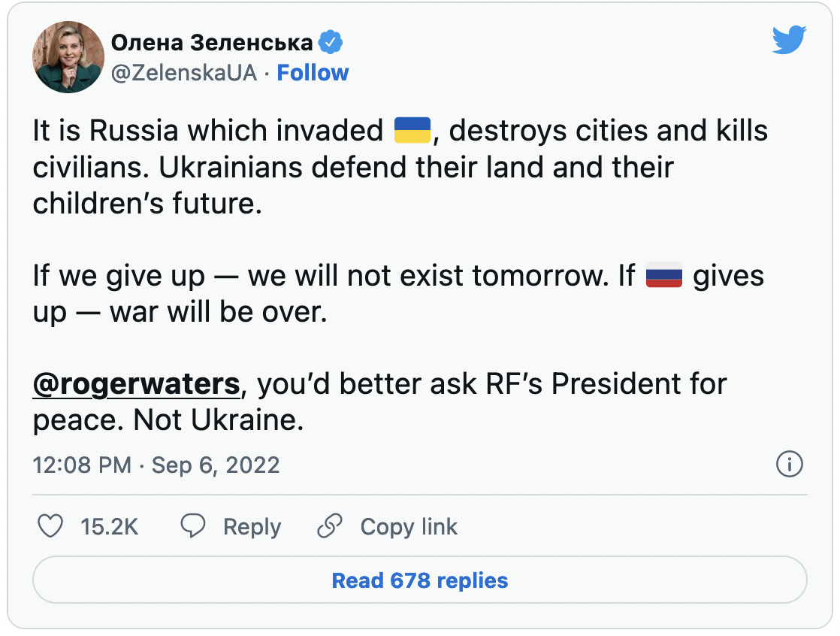Screen dimensions: 840x636
Task: Click the blue verified badge
Action: 331,43
